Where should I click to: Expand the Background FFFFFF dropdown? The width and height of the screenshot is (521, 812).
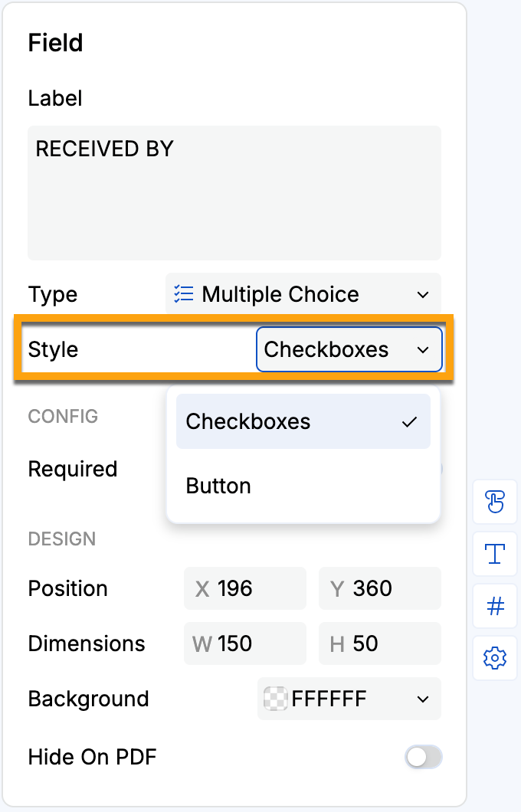point(349,699)
